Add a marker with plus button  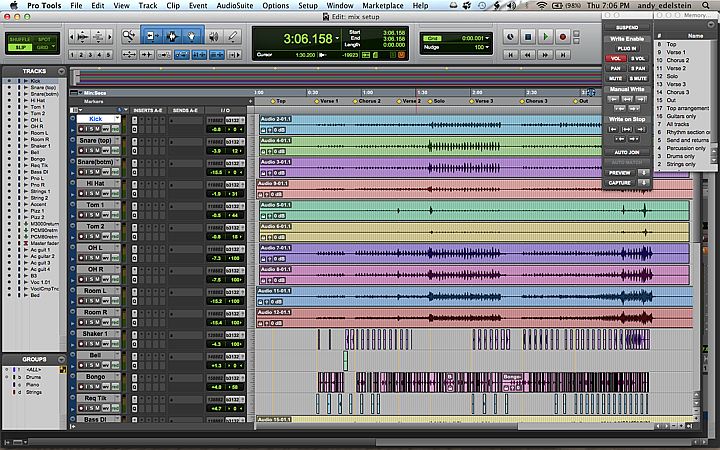pos(250,101)
